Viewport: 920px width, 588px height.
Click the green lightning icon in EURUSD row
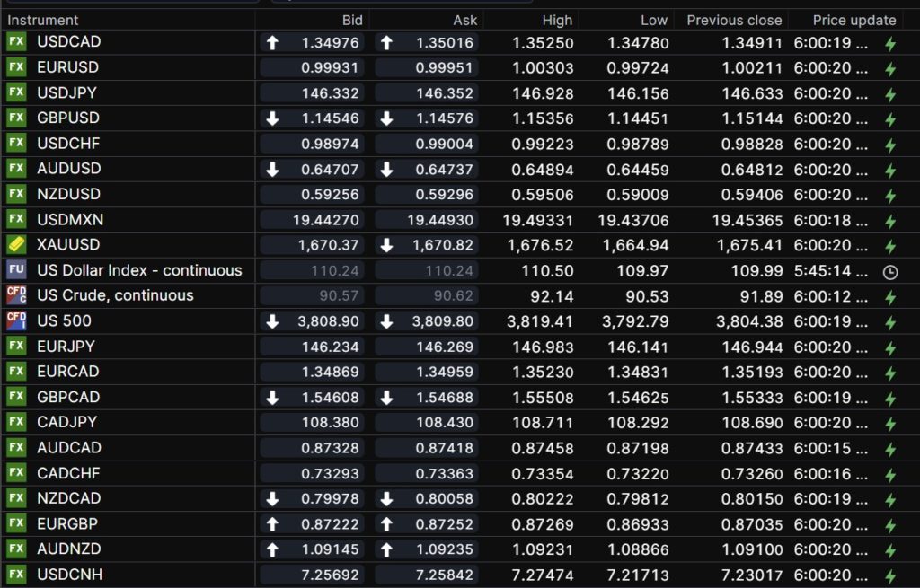890,68
